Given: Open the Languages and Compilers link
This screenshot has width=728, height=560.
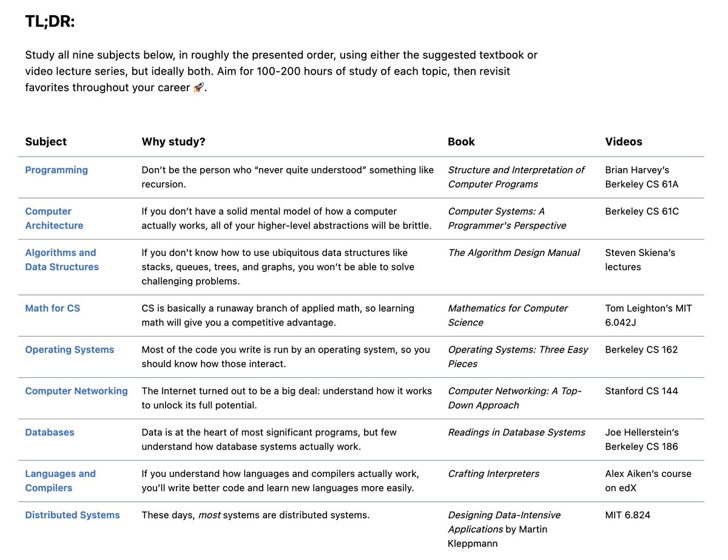Looking at the screenshot, I should [x=60, y=481].
